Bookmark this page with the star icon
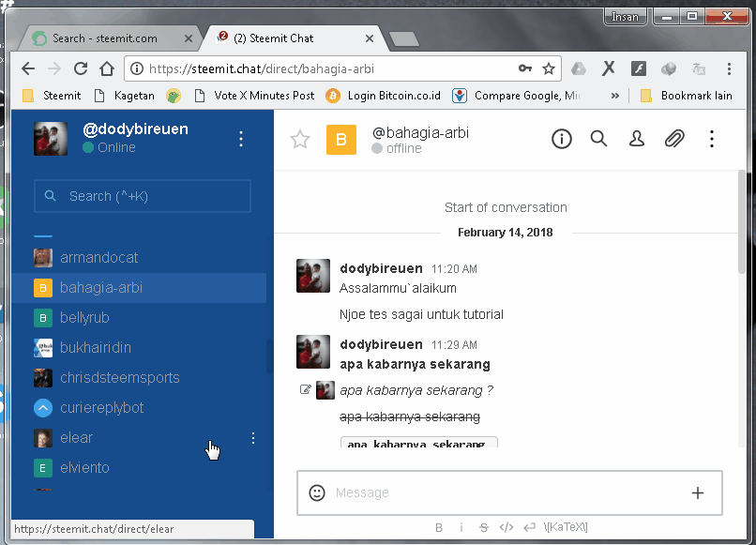The image size is (756, 545). pos(548,69)
